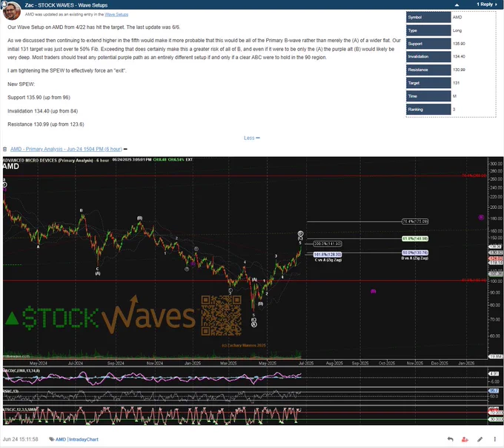
Task: Click the AMD tag link
Action: pos(61,439)
